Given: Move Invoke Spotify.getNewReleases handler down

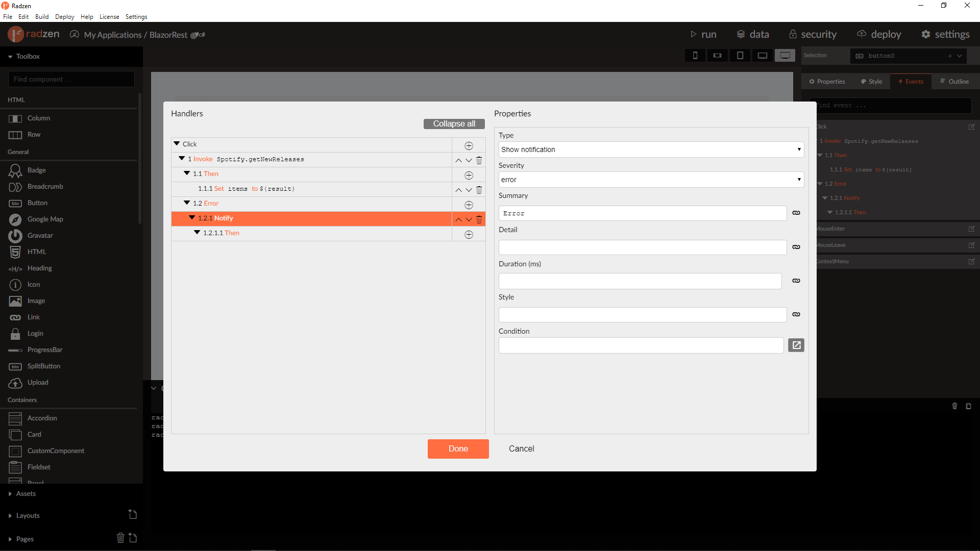Looking at the screenshot, I should point(469,160).
